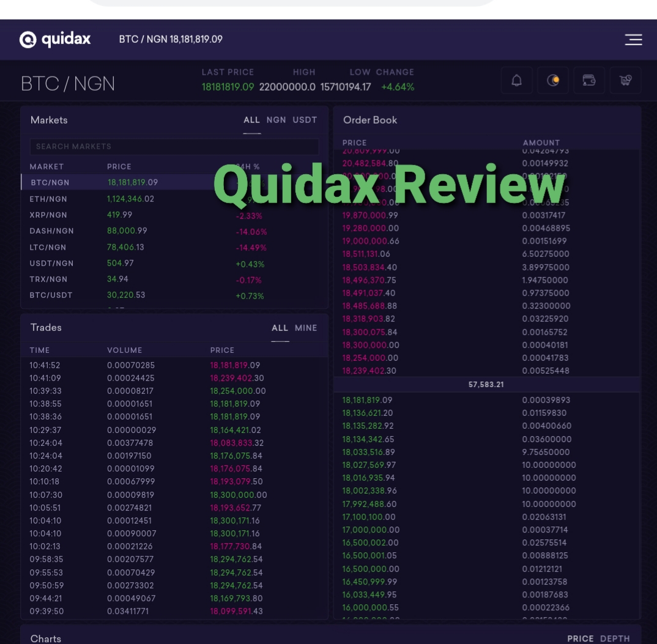Select the BTC/USDT market row
The width and height of the screenshot is (657, 644).
[x=174, y=295]
